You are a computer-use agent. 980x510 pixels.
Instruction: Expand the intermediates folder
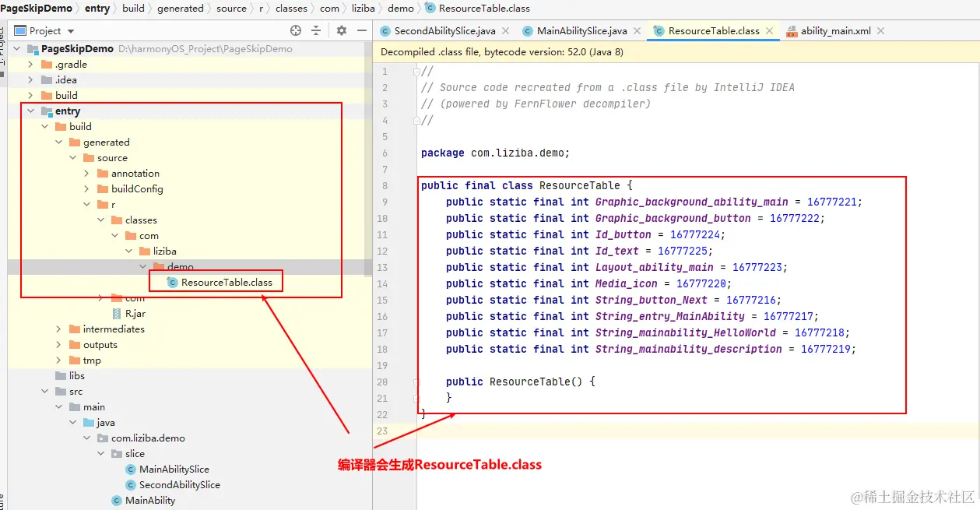pos(58,329)
